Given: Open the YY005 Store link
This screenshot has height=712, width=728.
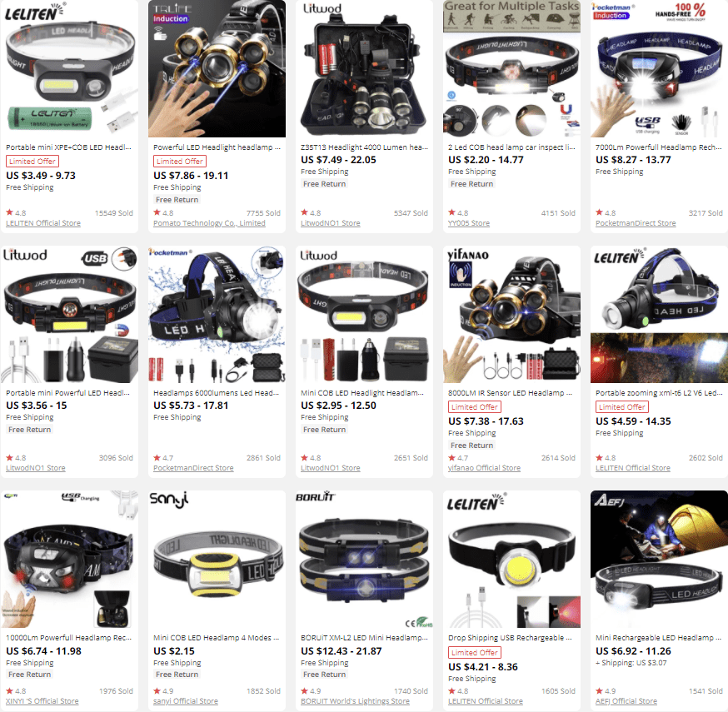Looking at the screenshot, I should (469, 223).
